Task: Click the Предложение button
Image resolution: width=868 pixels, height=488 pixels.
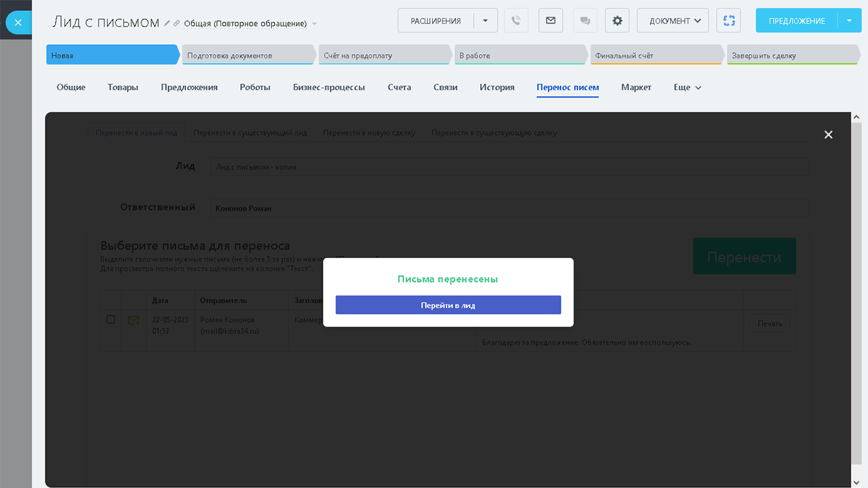Action: pos(797,20)
